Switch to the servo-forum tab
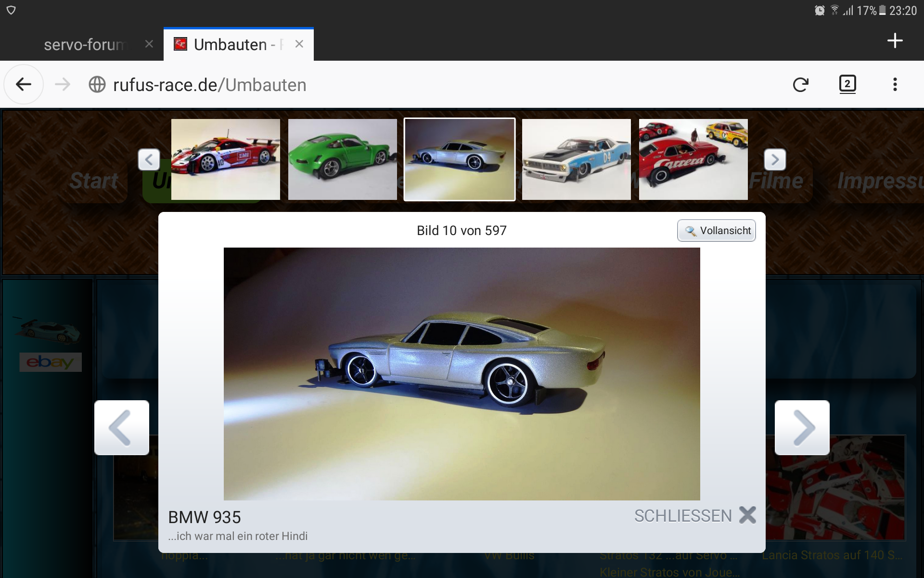 (84, 45)
